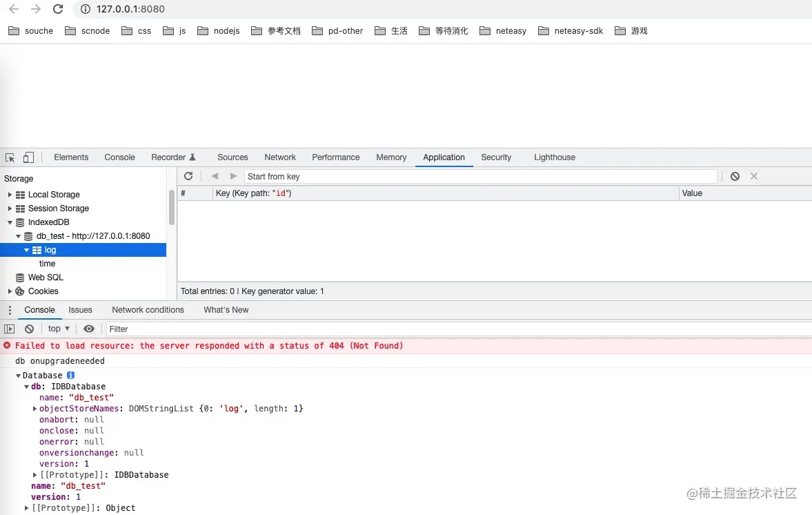Activate the inspect element picker icon
The width and height of the screenshot is (812, 515).
10,157
